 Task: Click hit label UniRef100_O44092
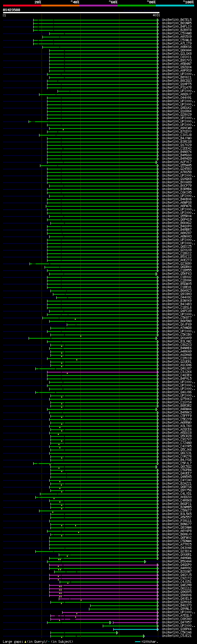click(x=177, y=297)
